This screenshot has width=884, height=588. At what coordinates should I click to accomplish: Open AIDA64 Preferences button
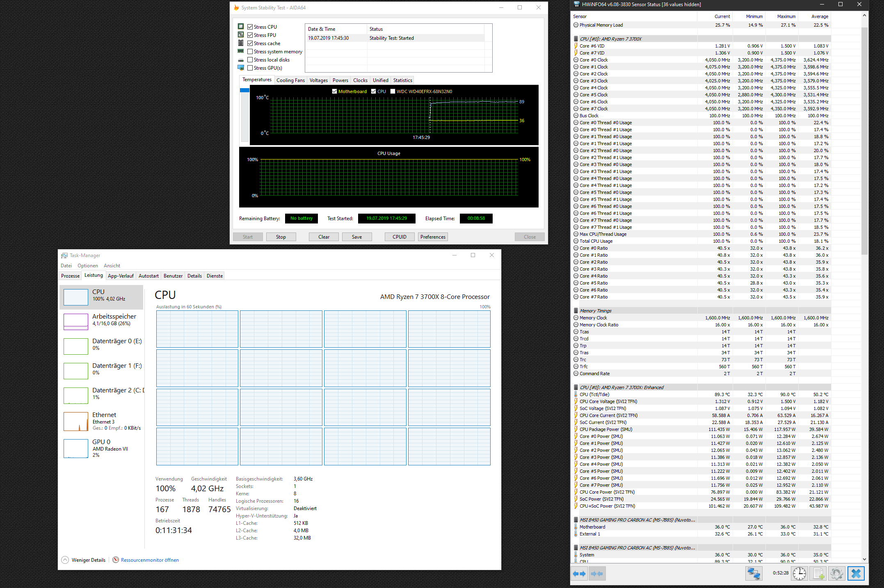pos(433,237)
